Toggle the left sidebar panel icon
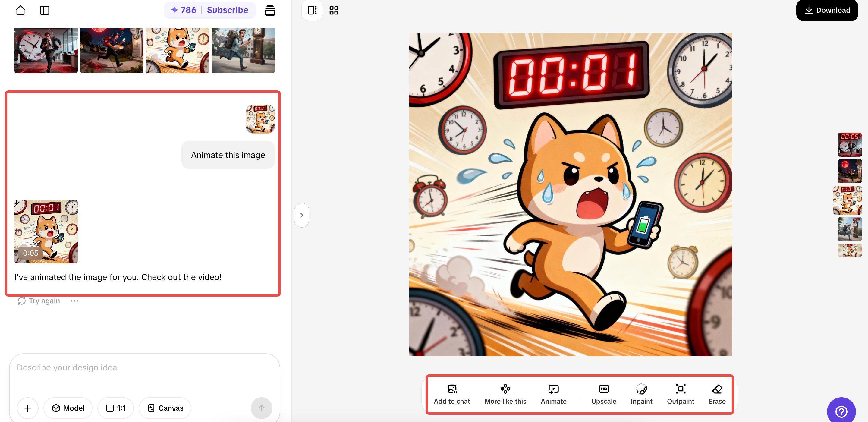 pyautogui.click(x=45, y=10)
